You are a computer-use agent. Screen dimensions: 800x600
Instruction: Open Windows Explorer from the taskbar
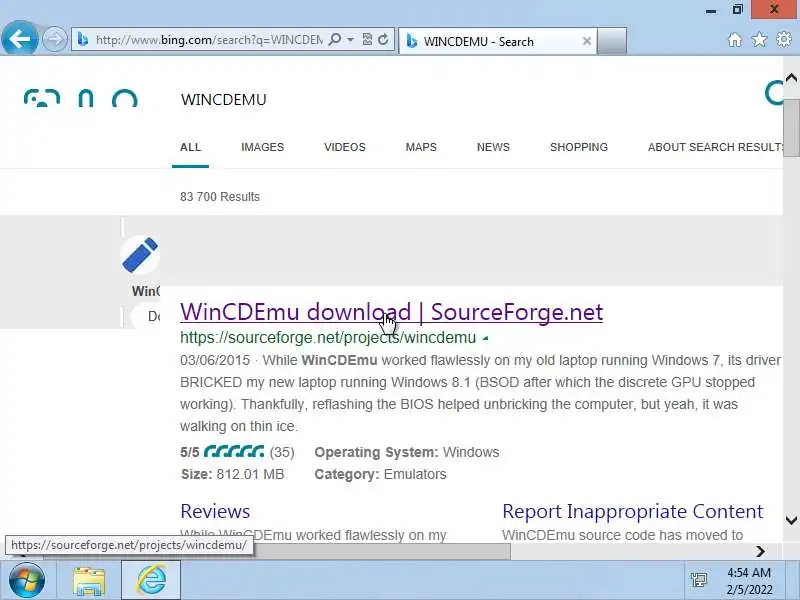click(89, 581)
